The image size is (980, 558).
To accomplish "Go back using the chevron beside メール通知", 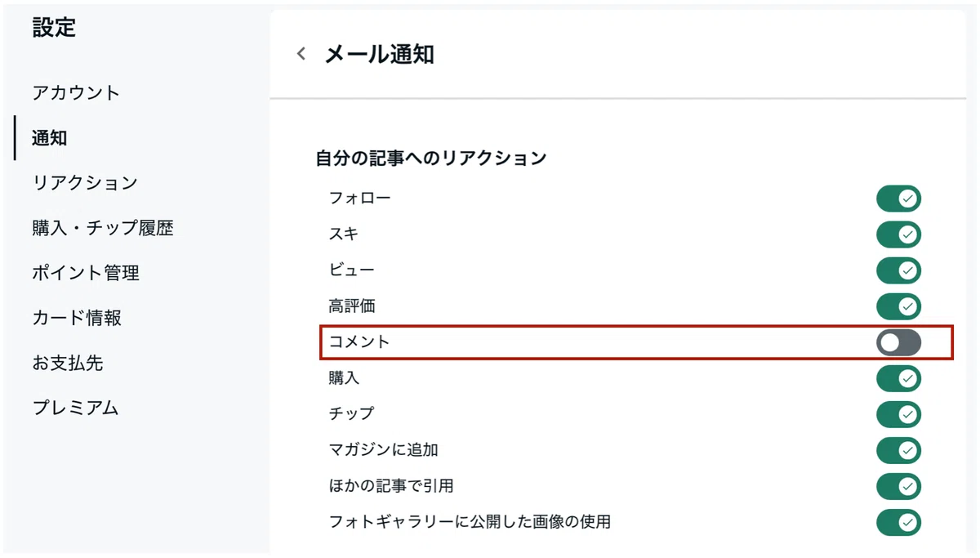I will 301,55.
